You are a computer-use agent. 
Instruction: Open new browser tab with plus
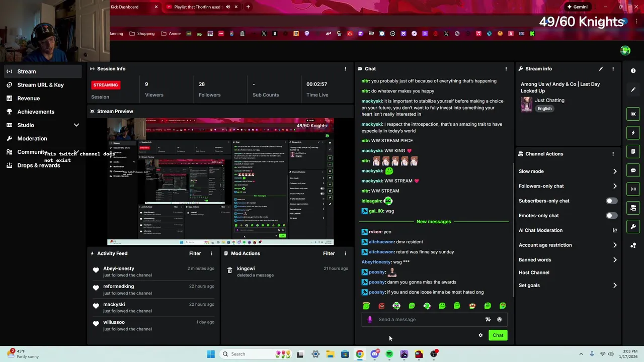(248, 7)
